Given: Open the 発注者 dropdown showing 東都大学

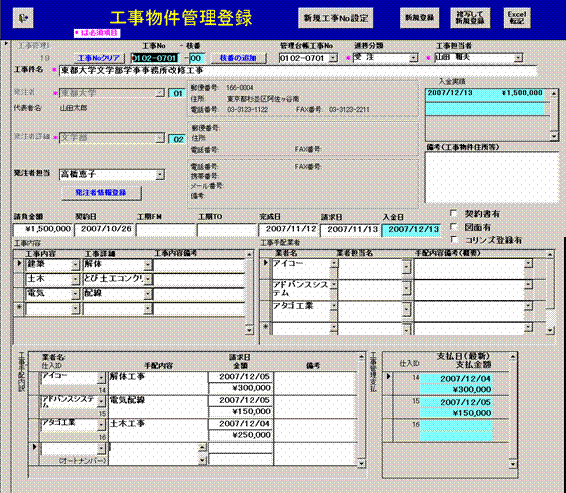Looking at the screenshot, I should pos(160,93).
